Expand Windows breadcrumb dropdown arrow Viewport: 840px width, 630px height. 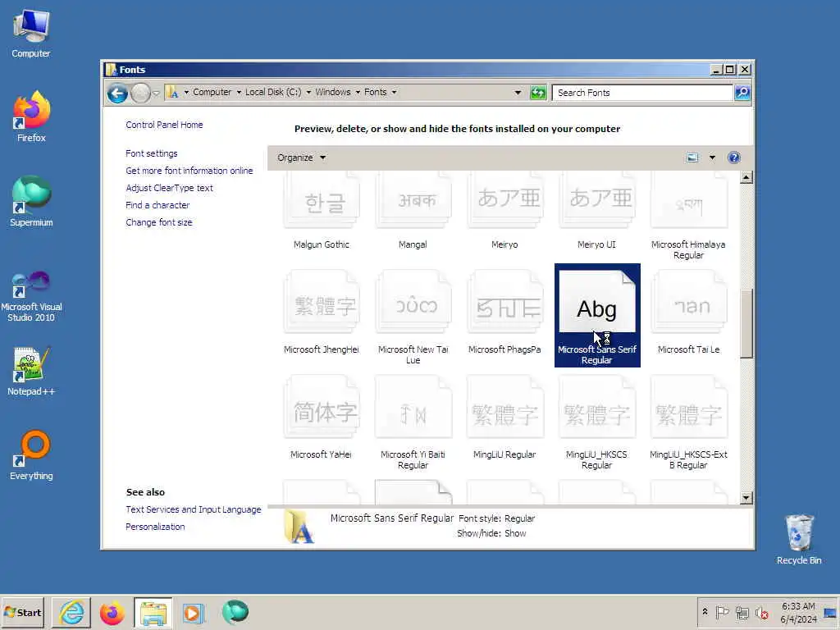click(x=358, y=92)
